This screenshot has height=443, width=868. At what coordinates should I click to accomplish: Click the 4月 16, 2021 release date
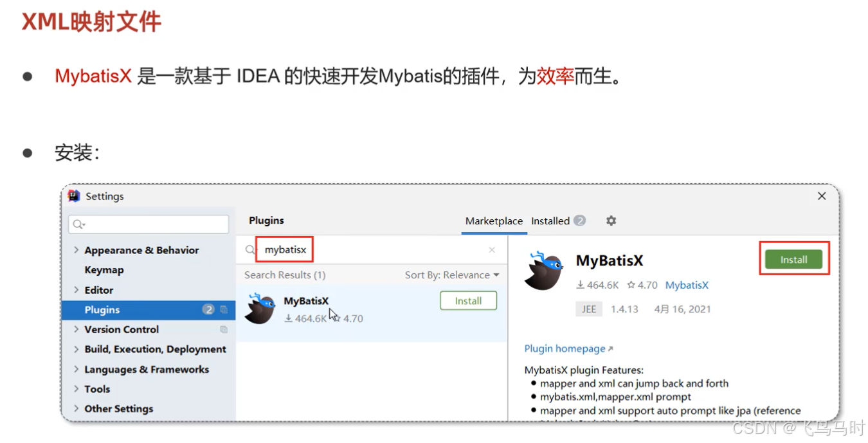click(x=683, y=309)
